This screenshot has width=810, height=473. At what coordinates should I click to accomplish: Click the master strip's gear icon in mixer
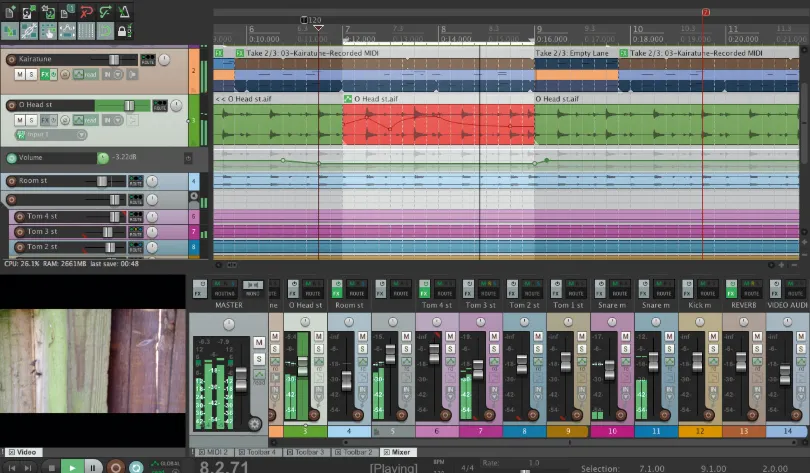pos(254,424)
